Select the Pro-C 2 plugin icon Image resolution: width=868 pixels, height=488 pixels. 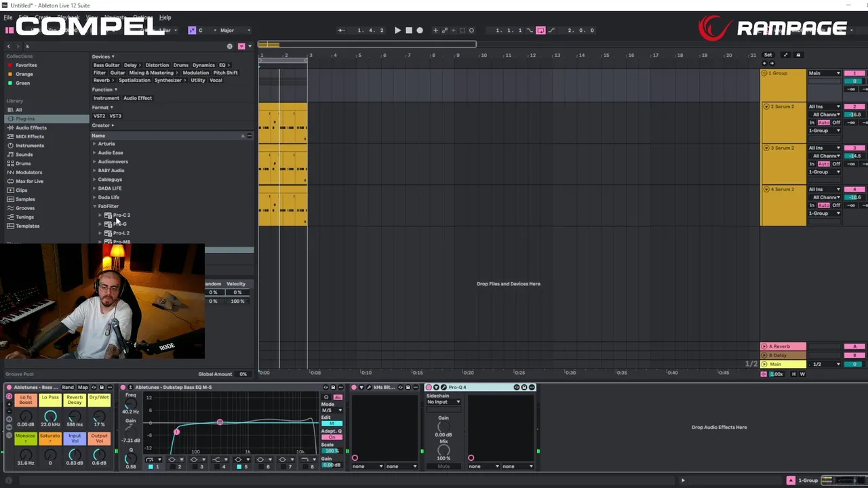click(x=108, y=215)
